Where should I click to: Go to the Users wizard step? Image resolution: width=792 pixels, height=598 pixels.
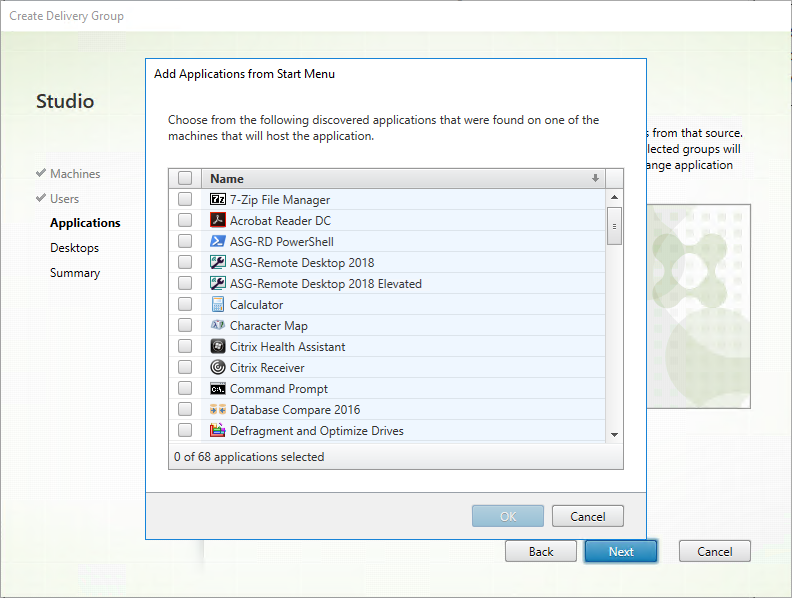pos(64,198)
